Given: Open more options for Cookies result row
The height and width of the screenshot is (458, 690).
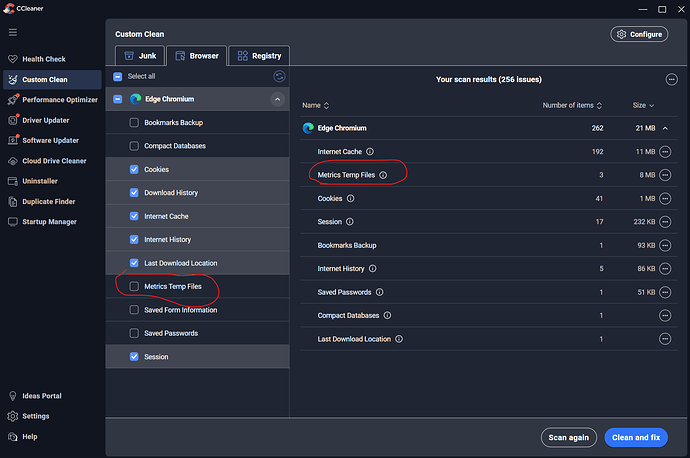Looking at the screenshot, I should point(665,198).
